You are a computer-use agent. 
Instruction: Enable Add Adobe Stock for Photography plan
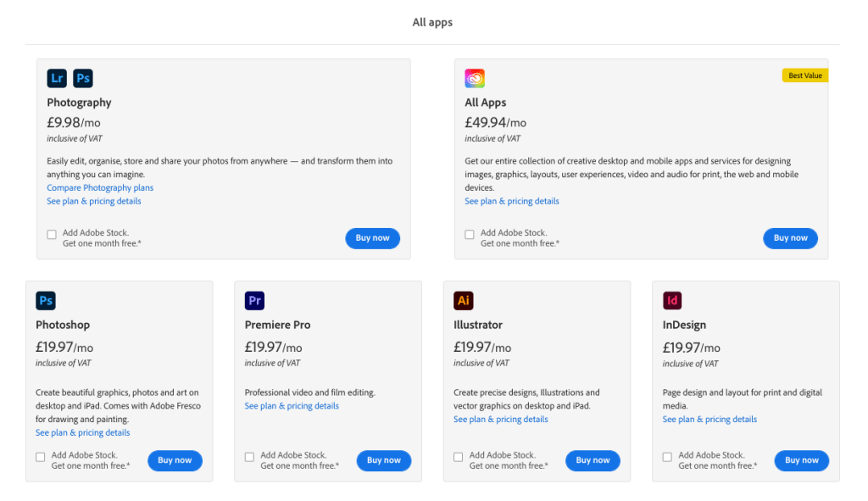[52, 235]
